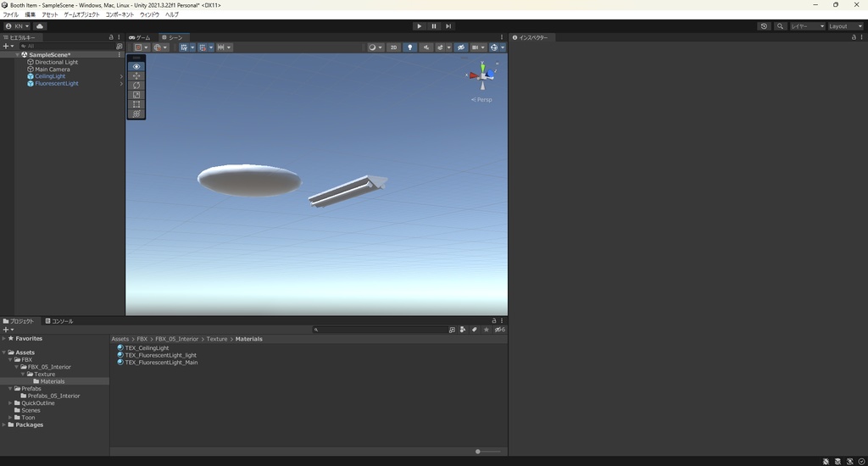868x466 pixels.
Task: Open the hierarchy panel three-dot menu
Action: point(119,37)
